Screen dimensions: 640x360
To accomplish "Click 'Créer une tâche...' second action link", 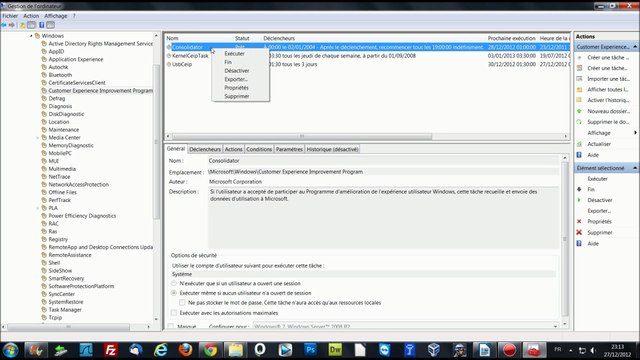I will point(607,68).
